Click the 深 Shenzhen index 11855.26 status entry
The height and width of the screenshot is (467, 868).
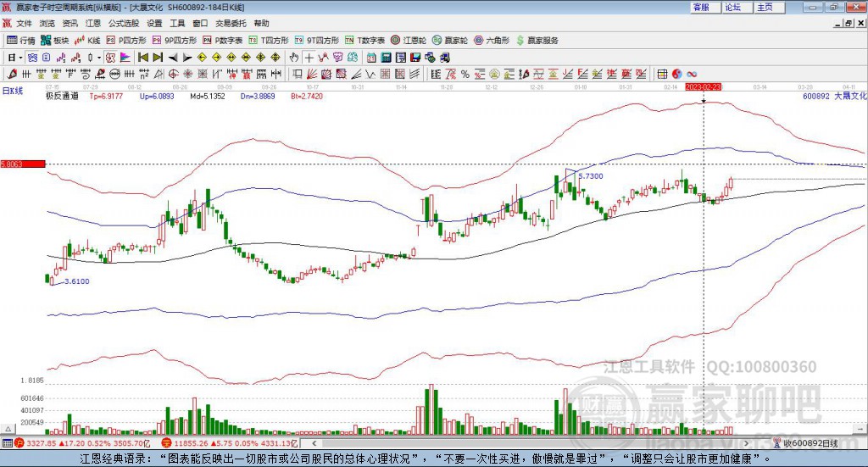229,443
